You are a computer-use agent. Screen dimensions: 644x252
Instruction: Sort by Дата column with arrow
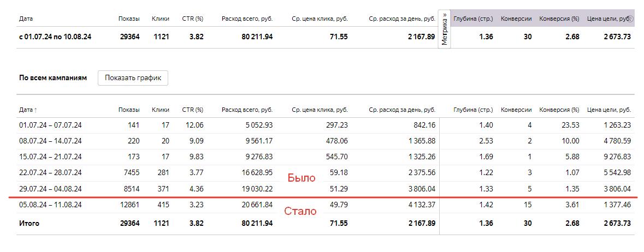[x=28, y=110]
